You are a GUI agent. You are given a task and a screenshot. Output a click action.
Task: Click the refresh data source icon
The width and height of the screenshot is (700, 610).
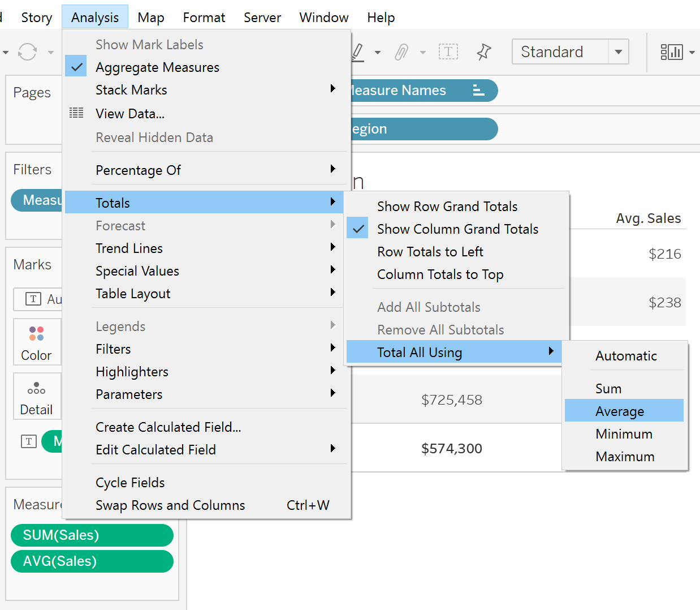pyautogui.click(x=27, y=52)
